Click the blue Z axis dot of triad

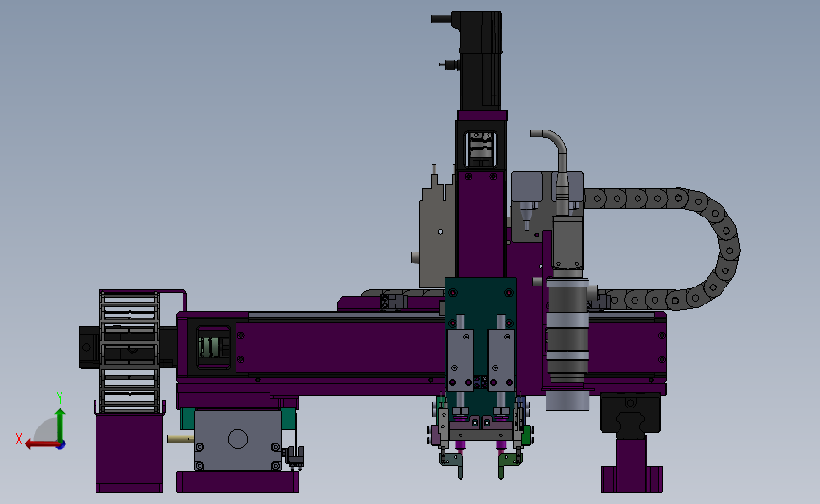click(x=61, y=445)
